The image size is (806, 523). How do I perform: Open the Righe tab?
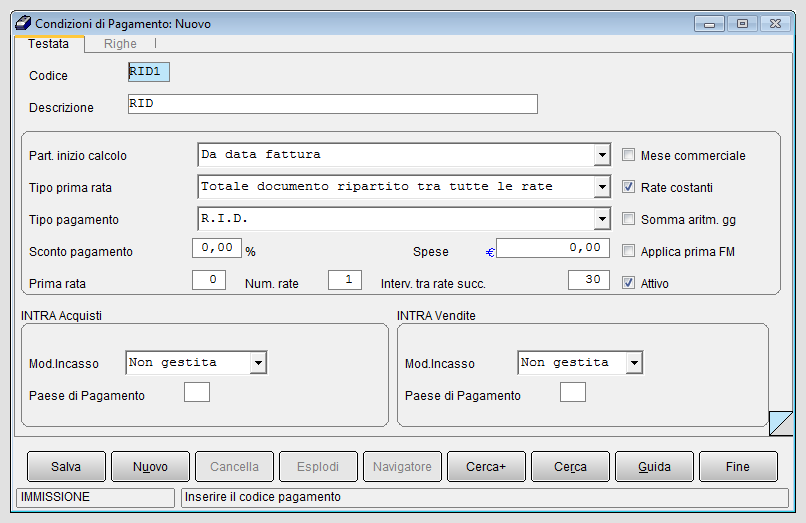[120, 44]
